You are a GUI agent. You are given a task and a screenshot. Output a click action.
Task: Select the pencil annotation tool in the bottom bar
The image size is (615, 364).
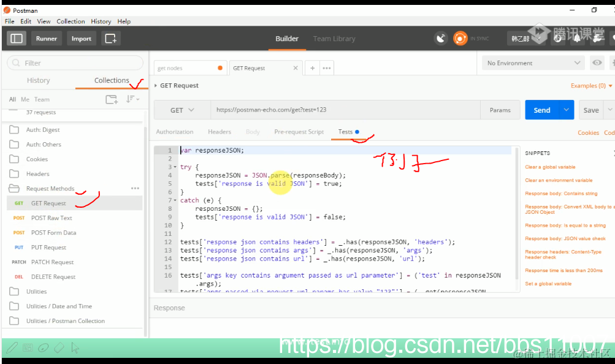click(x=12, y=347)
